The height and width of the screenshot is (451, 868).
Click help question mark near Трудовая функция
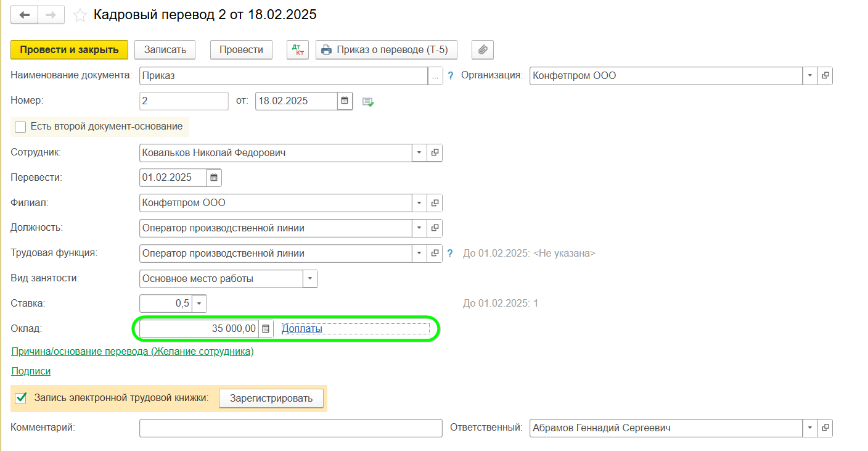pos(450,254)
